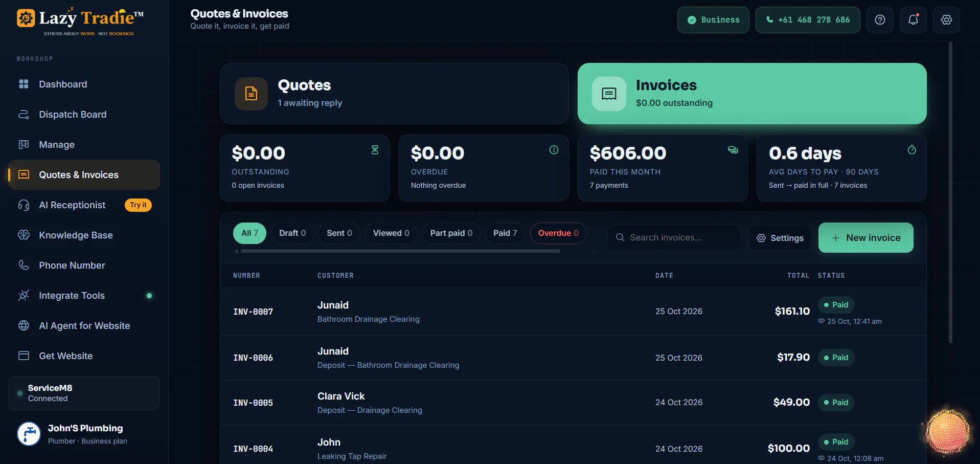Click hourglass icon on Outstanding card
This screenshot has height=464, width=980.
tap(375, 150)
